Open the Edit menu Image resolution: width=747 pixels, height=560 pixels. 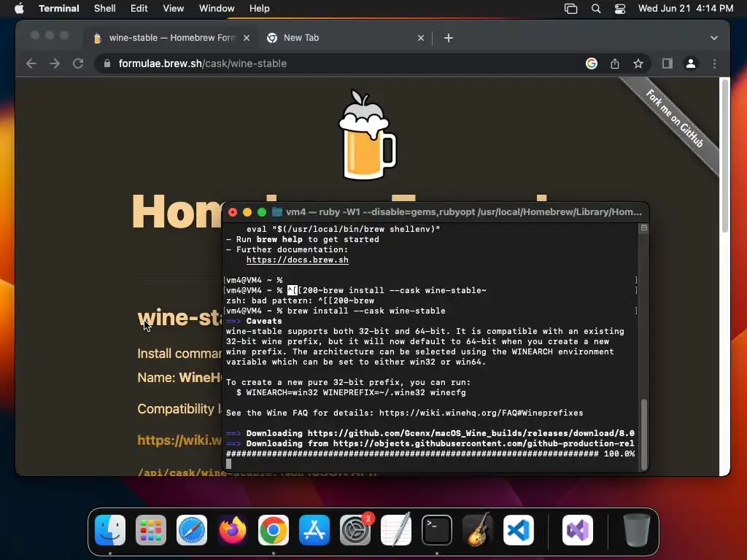click(139, 9)
